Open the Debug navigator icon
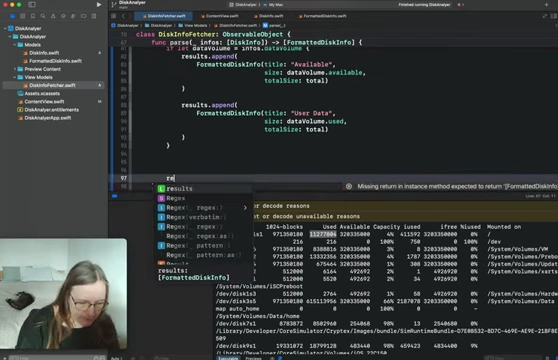The height and width of the screenshot is (360, 558). coord(73,16)
